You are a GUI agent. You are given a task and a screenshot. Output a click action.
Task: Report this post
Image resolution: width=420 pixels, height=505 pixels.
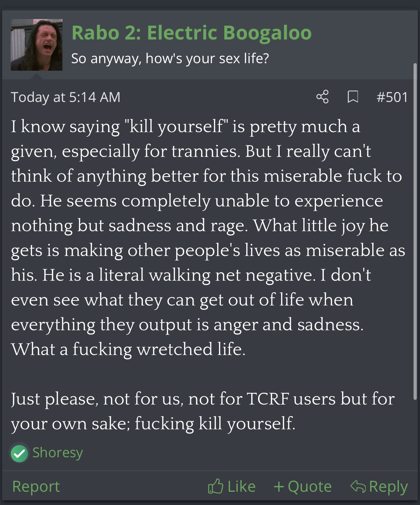(36, 487)
